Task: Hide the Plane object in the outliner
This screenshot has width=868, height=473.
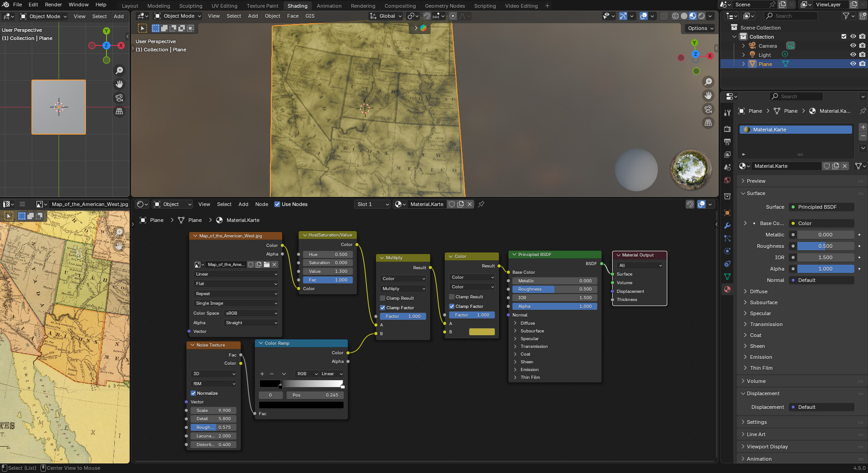Action: (853, 64)
